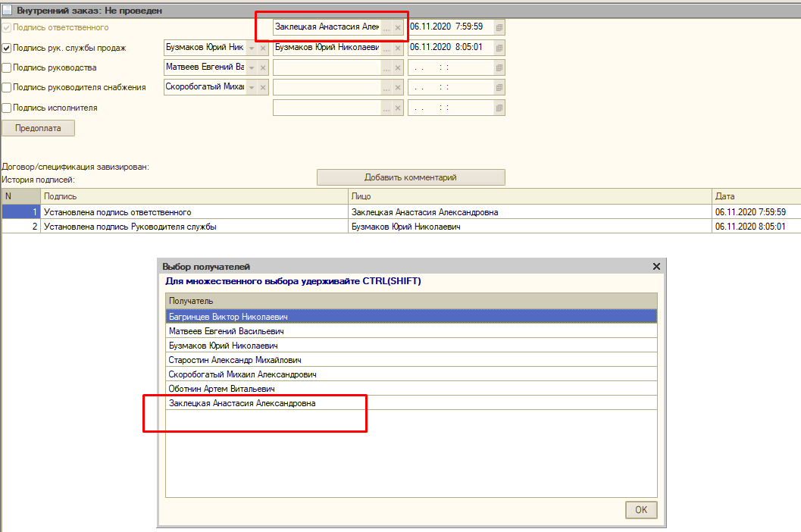
Task: Uncheck Подпись рук. службы продаж checkbox
Action: pyautogui.click(x=7, y=48)
